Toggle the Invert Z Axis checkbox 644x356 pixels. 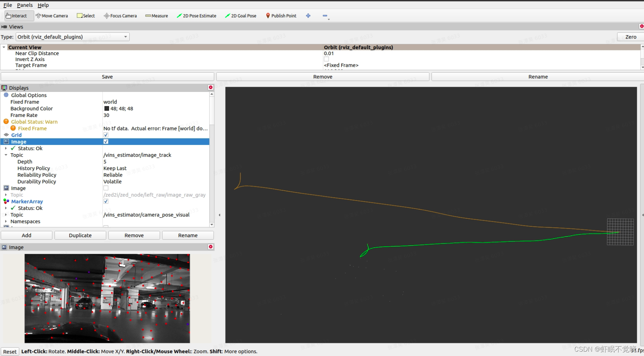coord(327,59)
